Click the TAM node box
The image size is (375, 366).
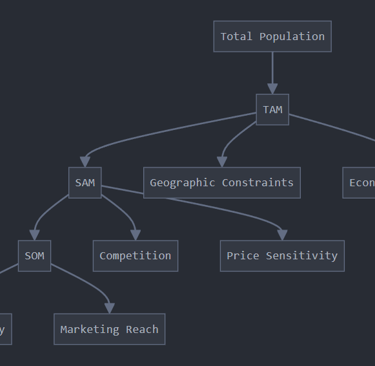[272, 109]
